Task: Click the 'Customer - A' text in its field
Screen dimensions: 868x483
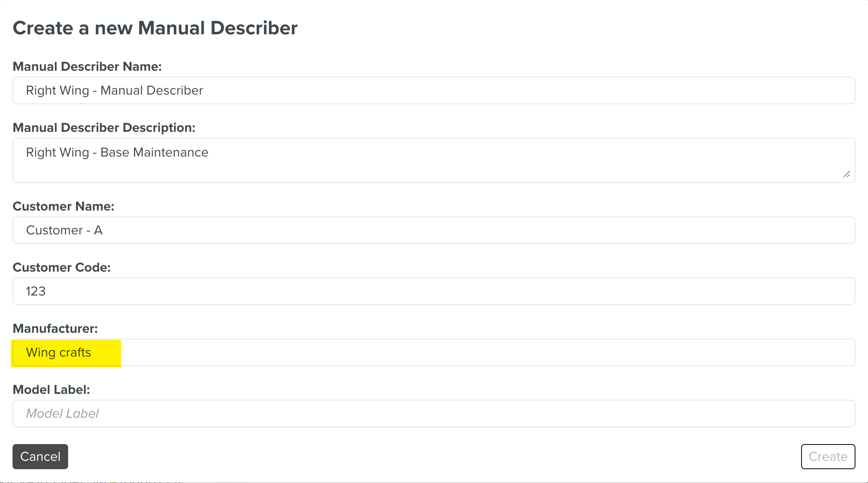Action: (x=64, y=230)
